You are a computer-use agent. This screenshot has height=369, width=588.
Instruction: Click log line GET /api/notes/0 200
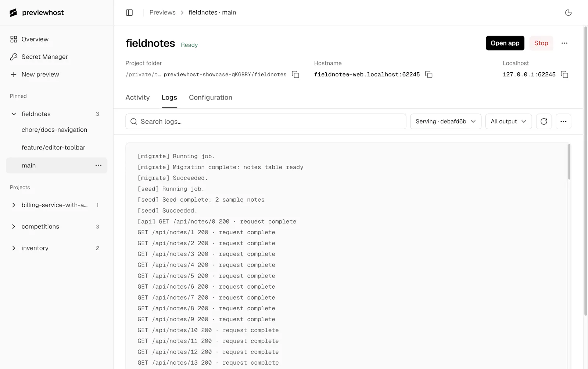[217, 221]
